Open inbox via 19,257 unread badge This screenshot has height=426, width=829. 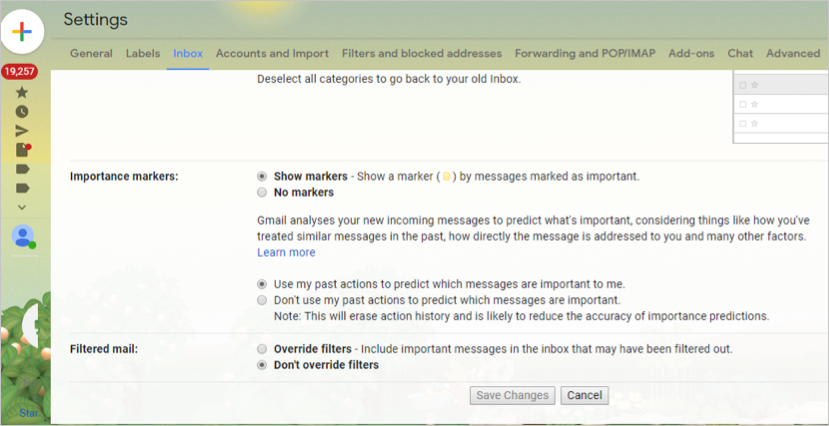coord(20,72)
